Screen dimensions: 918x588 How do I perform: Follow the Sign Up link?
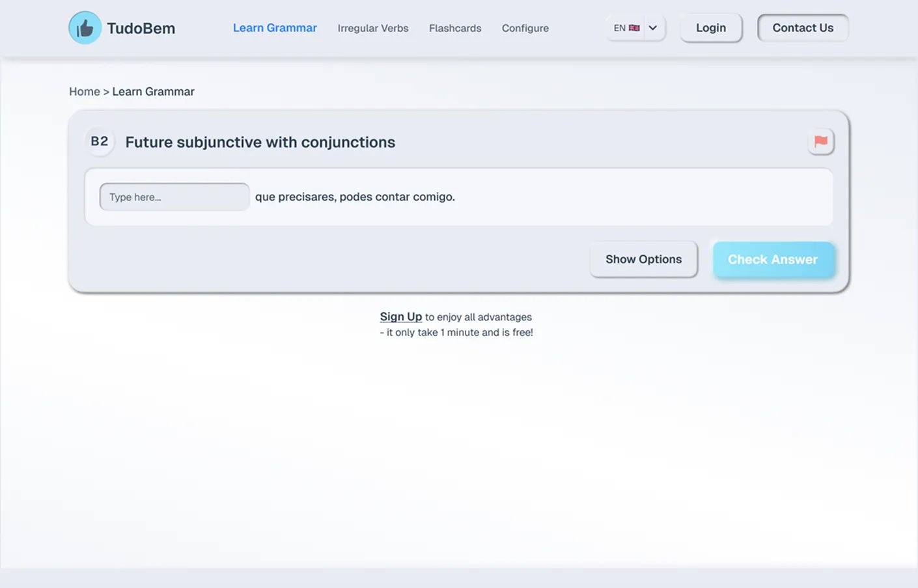400,316
